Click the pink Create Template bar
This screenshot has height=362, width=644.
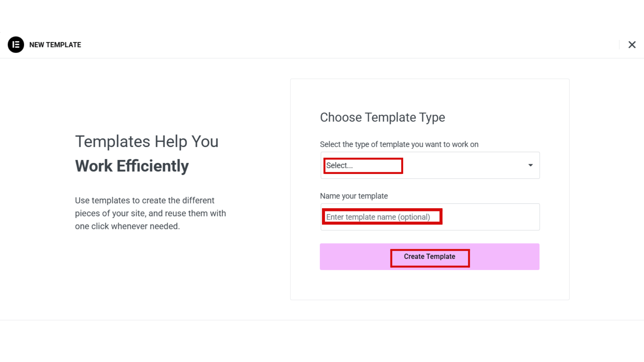point(430,256)
